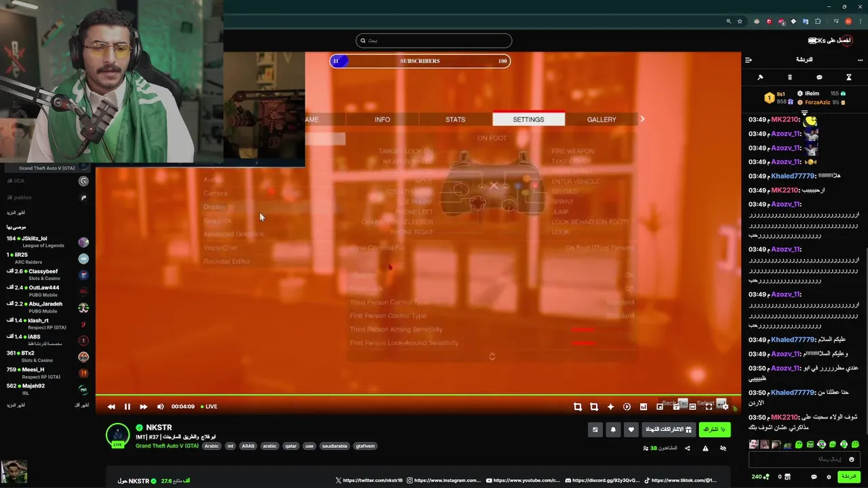The image size is (868, 488).
Task: Collapse the chat panel arrow icon
Action: [749, 60]
